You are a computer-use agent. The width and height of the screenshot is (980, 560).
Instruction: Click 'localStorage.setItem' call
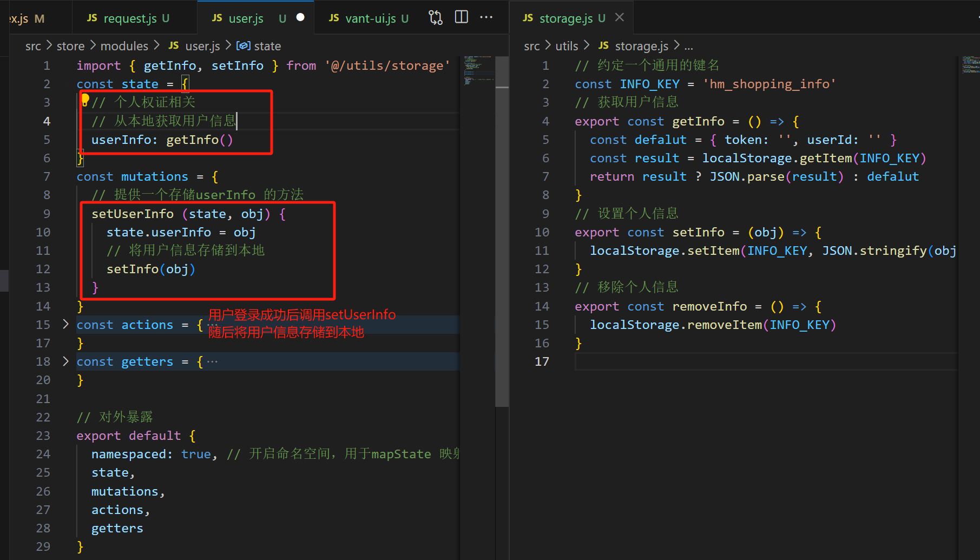click(665, 251)
